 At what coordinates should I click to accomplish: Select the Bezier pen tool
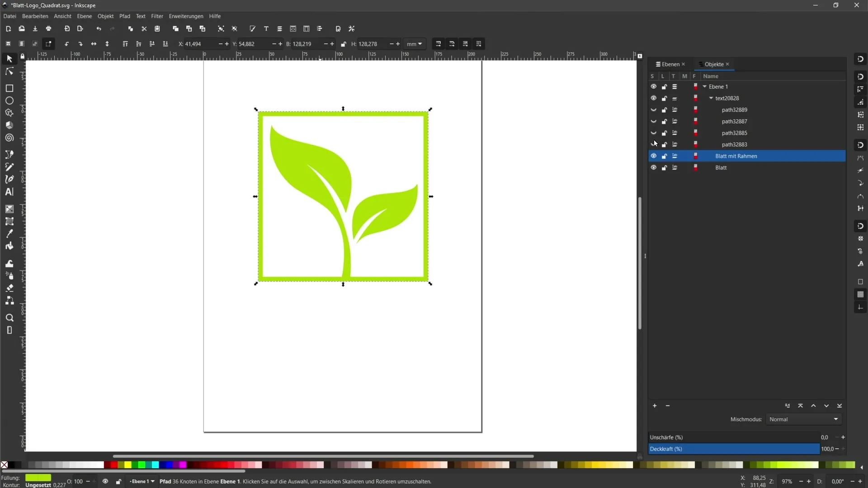pos(9,179)
